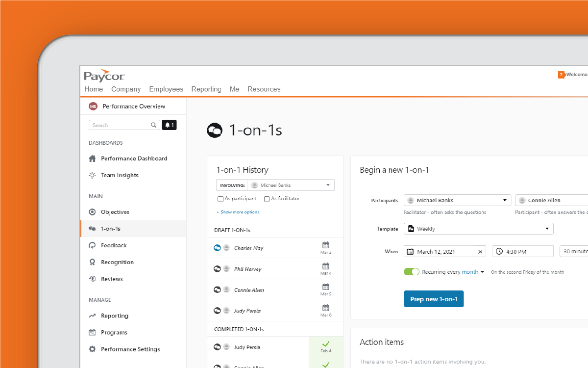Click the 1-on-1s chat bubbles sidebar icon
Image resolution: width=588 pixels, height=368 pixels.
point(92,229)
